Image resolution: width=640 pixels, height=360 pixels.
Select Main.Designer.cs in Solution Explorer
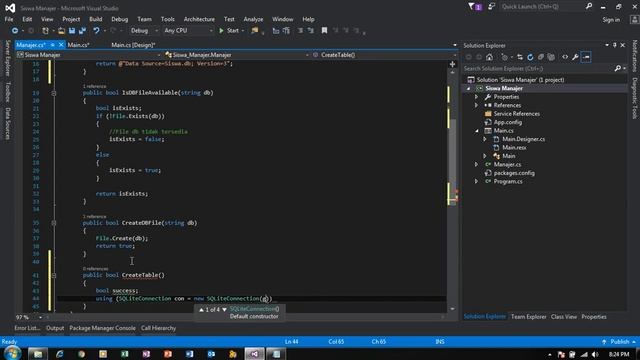coord(523,139)
